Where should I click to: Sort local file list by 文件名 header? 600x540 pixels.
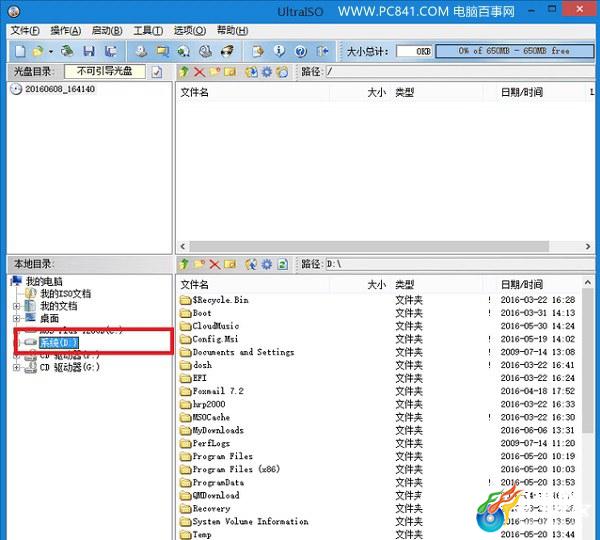[195, 285]
